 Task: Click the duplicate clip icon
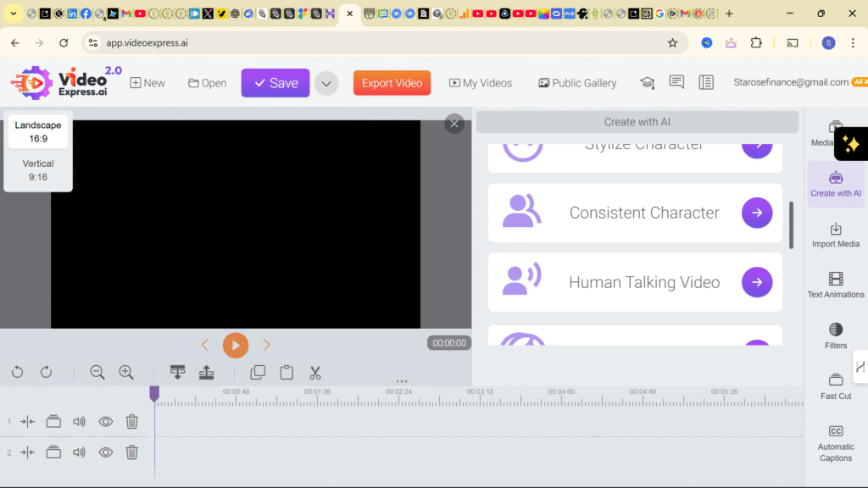(x=258, y=372)
